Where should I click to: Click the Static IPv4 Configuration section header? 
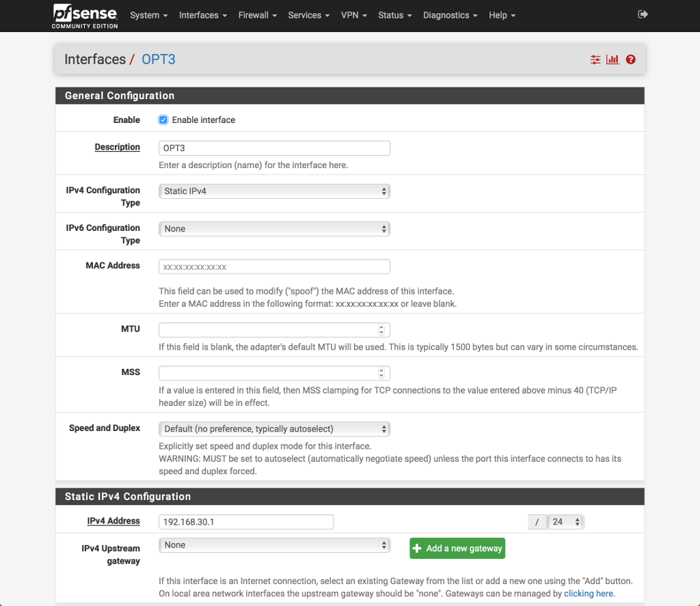tap(349, 496)
